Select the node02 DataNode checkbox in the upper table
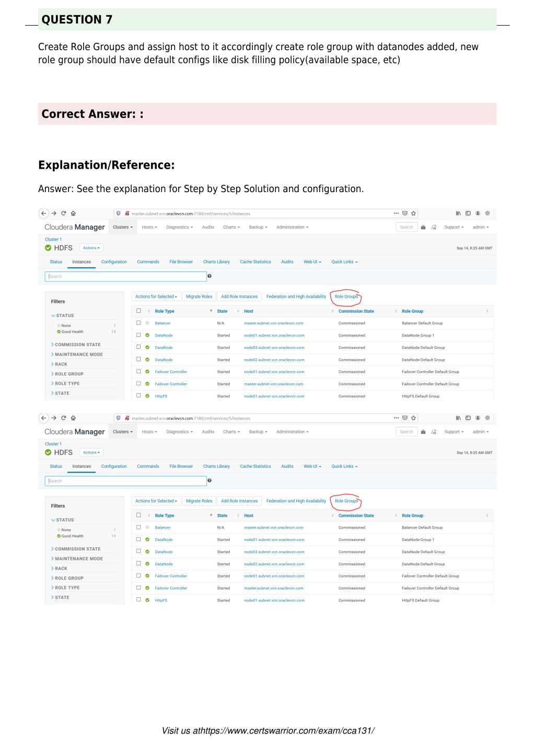 138,359
